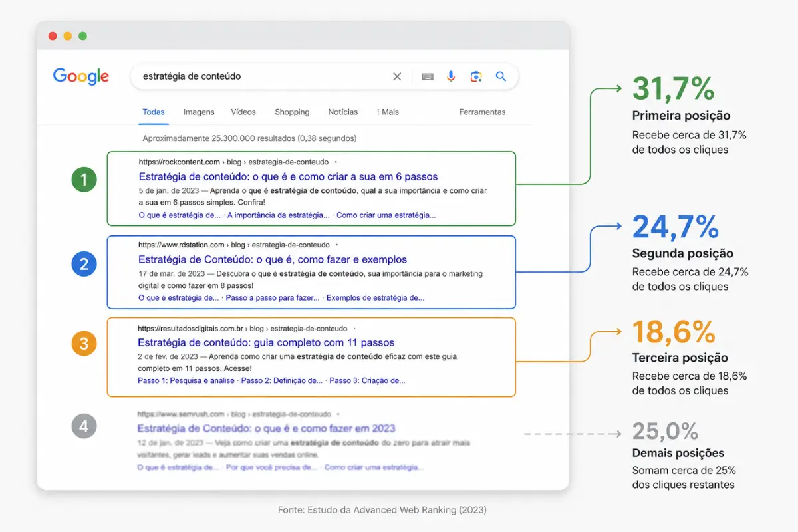Open result 'Estratégia de Conteúdo: o que é e como fazer em 2023'
This screenshot has width=798, height=532.
(x=266, y=428)
